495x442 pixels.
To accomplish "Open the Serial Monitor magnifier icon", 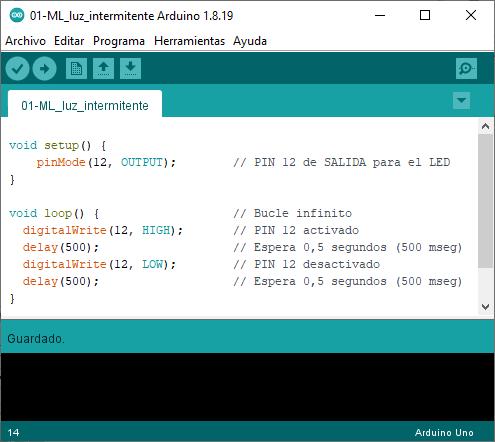I will (466, 69).
